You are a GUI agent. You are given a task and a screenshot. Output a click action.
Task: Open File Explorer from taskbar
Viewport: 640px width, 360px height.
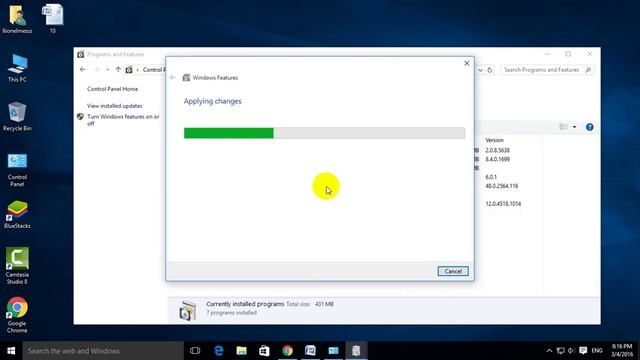(x=242, y=351)
